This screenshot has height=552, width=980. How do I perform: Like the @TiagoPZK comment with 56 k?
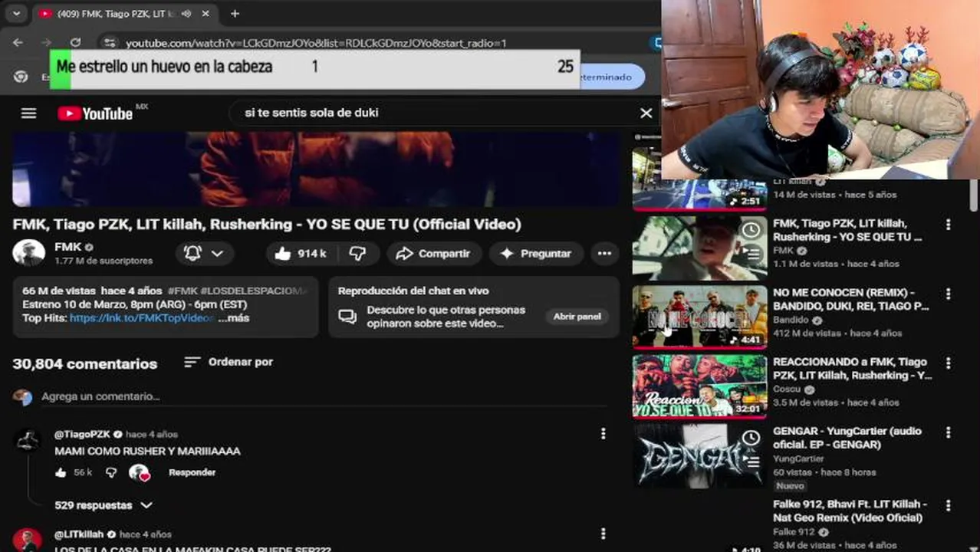(x=61, y=472)
